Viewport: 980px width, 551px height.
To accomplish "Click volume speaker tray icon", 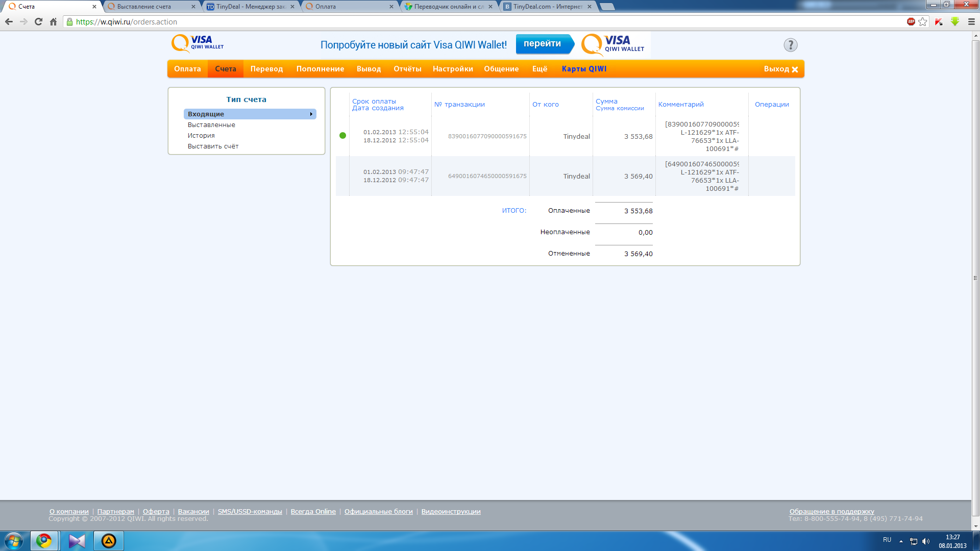I will tap(926, 541).
